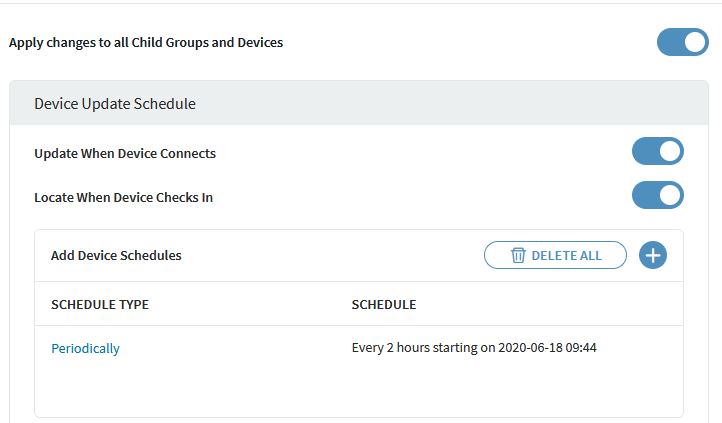Click the trash can icon

coord(518,255)
